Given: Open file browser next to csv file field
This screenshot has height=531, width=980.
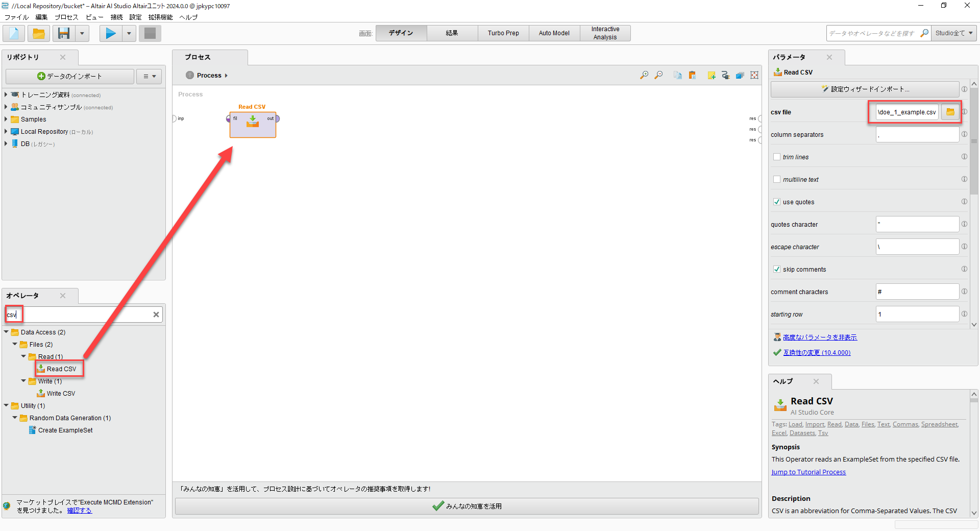Looking at the screenshot, I should [x=950, y=112].
